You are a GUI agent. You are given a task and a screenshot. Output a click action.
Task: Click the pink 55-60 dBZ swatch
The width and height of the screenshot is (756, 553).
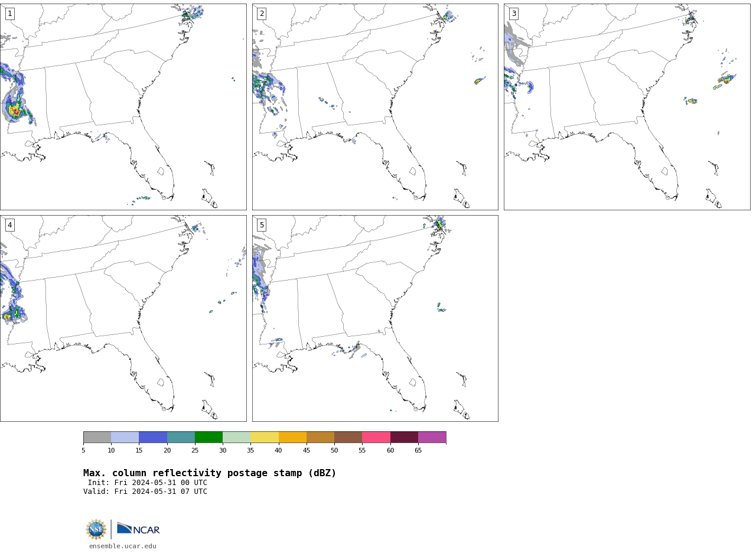pyautogui.click(x=376, y=437)
